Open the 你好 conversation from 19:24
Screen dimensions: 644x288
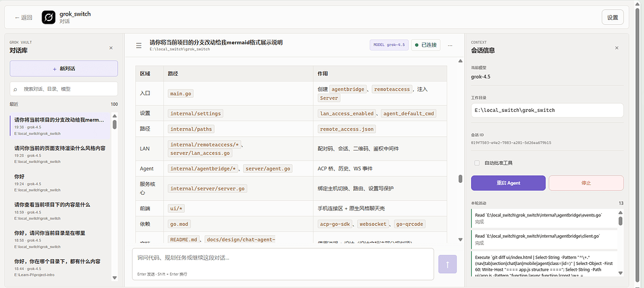[x=60, y=182]
